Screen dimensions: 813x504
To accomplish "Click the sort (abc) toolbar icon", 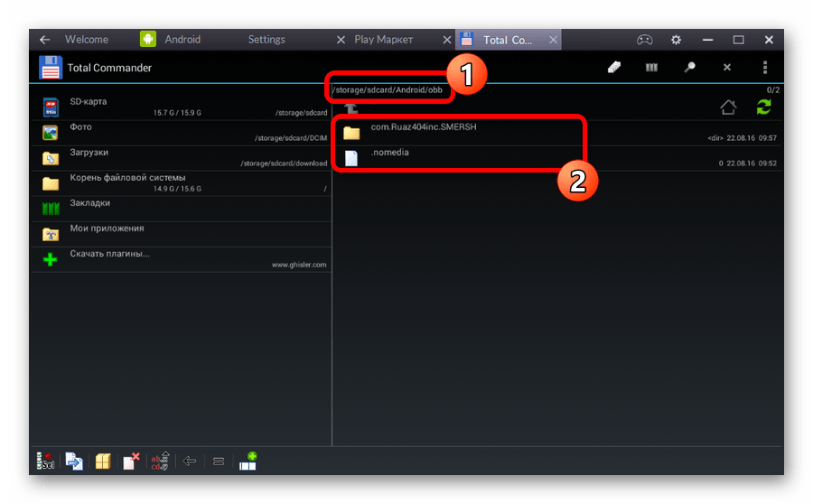I will 160,461.
